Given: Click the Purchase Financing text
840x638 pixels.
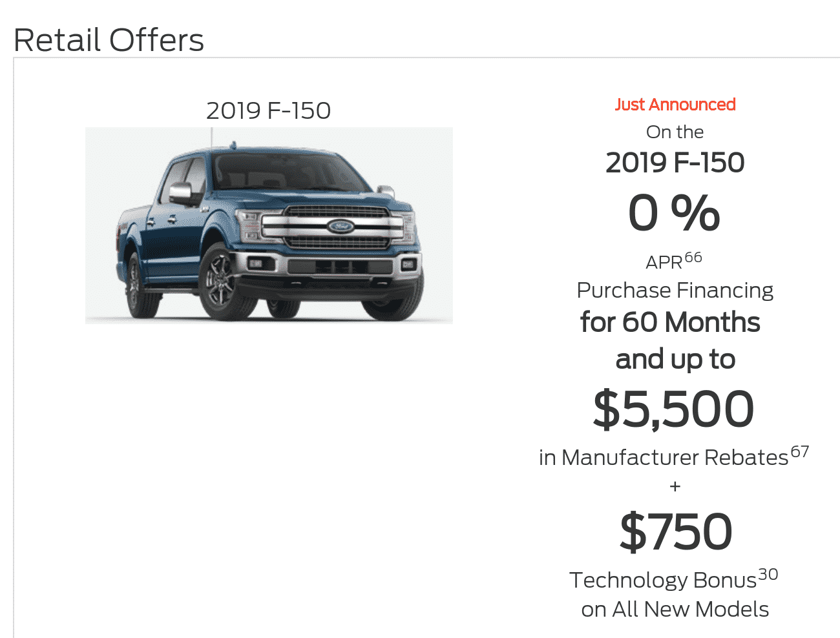Looking at the screenshot, I should point(675,291).
